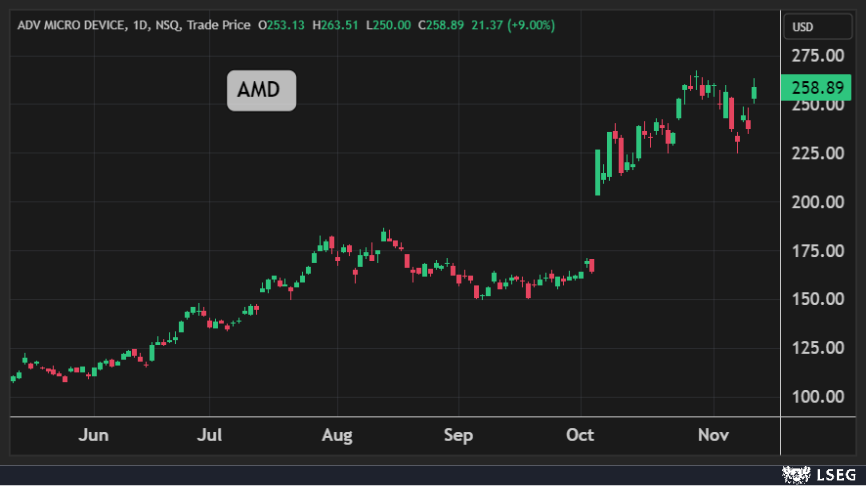The width and height of the screenshot is (866, 486).
Task: Click the Jun label on time axis
Action: 93,436
